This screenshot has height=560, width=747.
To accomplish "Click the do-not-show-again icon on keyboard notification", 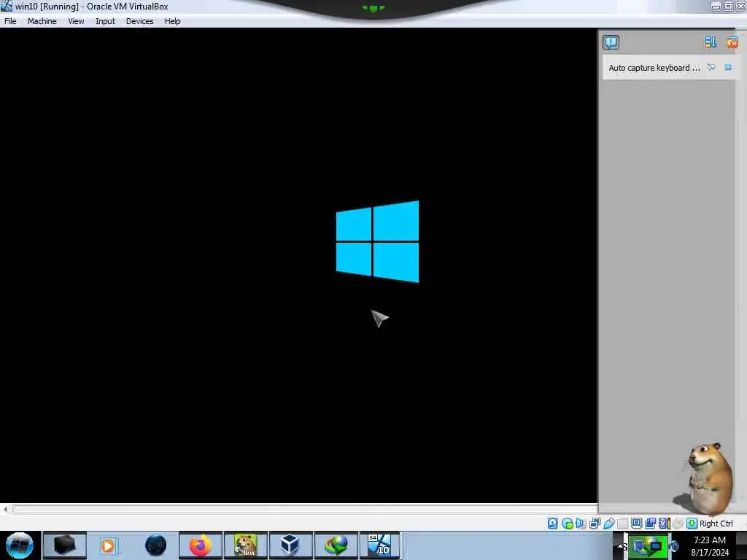I will tap(711, 68).
